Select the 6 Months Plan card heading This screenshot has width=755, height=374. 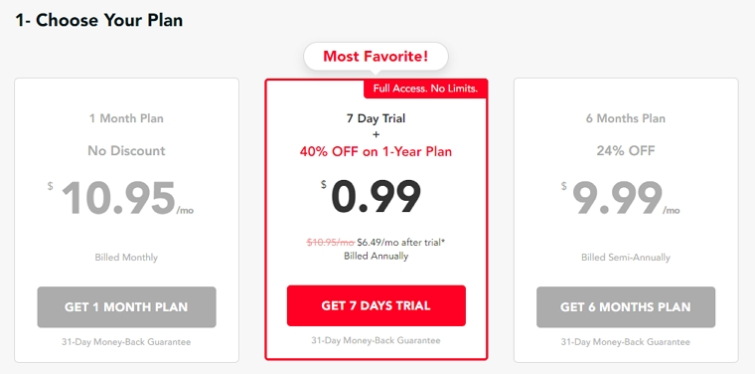(625, 118)
